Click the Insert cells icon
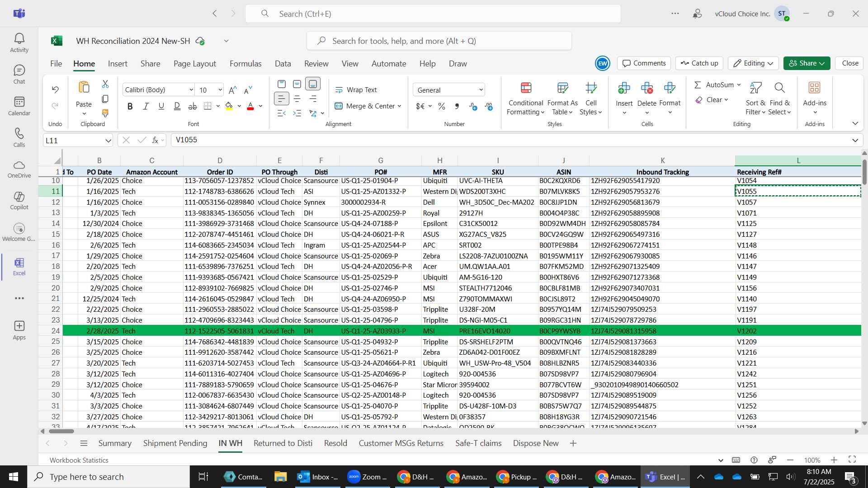The height and width of the screenshot is (488, 868). click(x=624, y=88)
